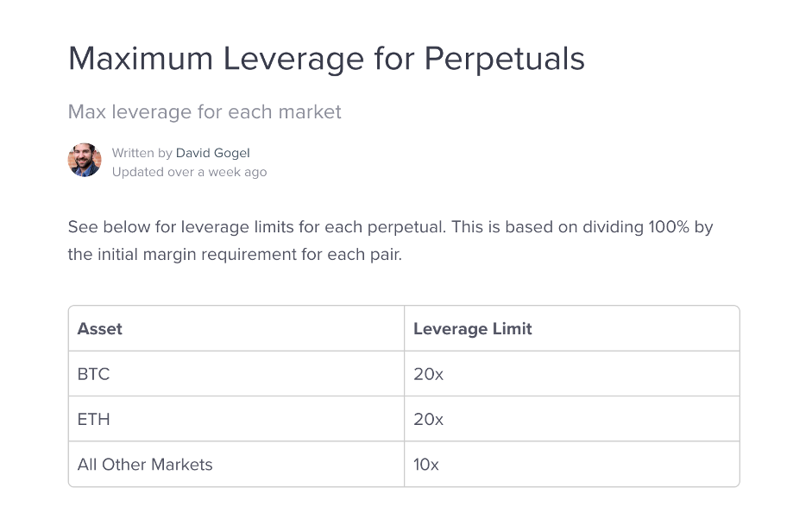The width and height of the screenshot is (812, 507).
Task: Click the 10x leverage limit cell
Action: tap(426, 464)
